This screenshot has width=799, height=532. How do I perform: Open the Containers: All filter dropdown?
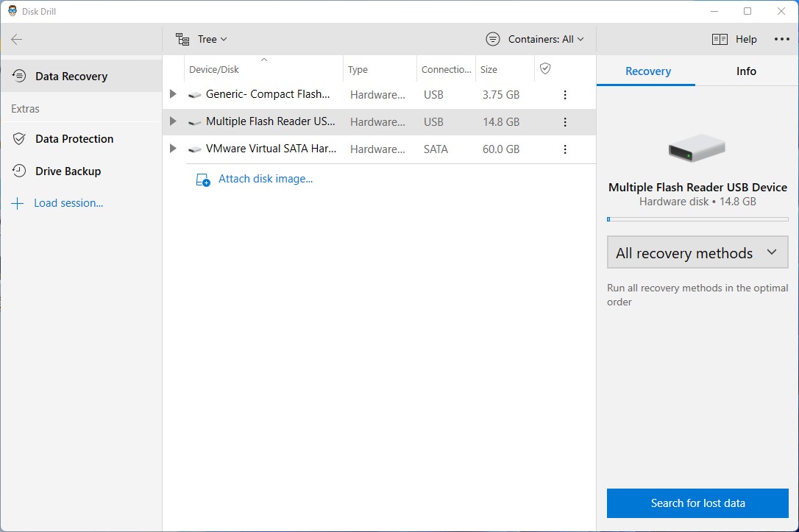tap(535, 39)
